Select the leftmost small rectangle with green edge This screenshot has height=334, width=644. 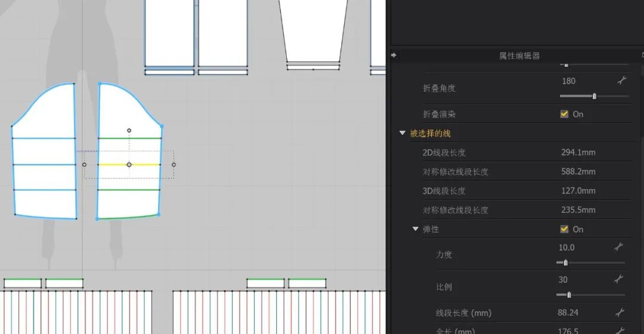click(x=23, y=283)
